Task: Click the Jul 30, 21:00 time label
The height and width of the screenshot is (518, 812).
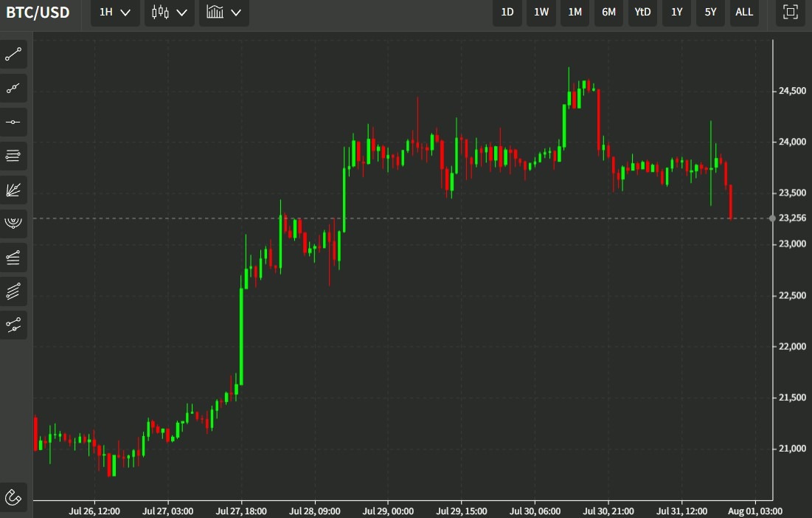Action: pos(608,511)
